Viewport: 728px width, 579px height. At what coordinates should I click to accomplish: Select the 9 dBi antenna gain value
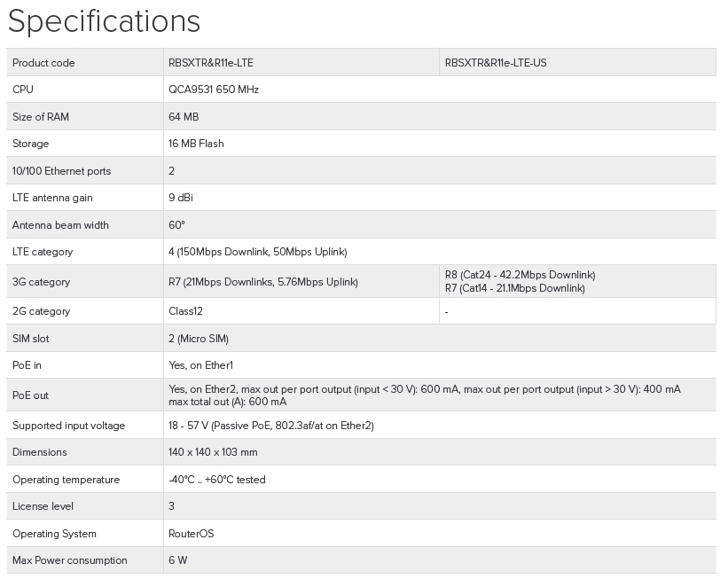click(180, 198)
